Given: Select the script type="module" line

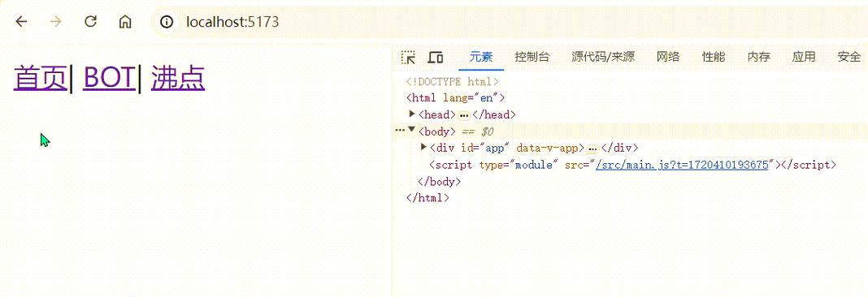Looking at the screenshot, I should point(633,165).
